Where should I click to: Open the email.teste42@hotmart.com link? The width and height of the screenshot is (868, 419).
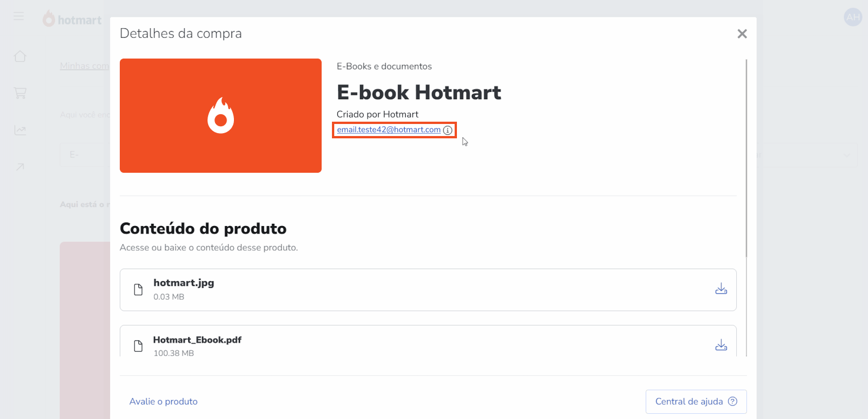click(x=389, y=130)
